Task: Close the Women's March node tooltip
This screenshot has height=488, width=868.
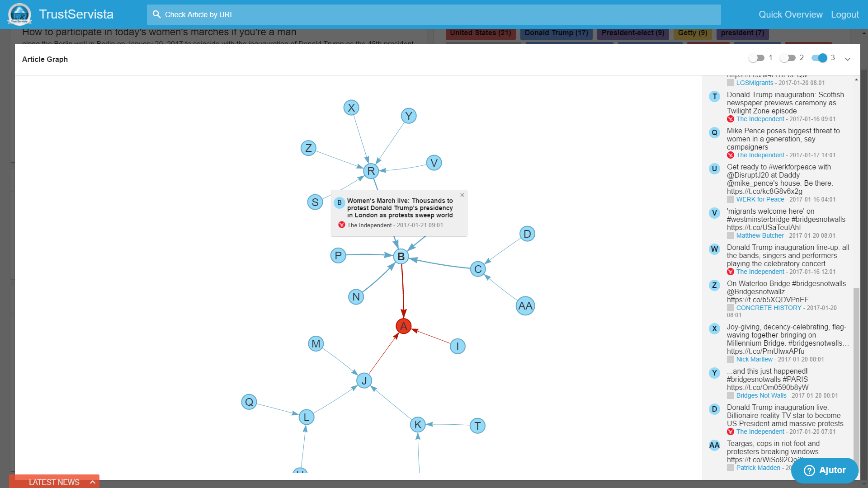Action: [462, 195]
